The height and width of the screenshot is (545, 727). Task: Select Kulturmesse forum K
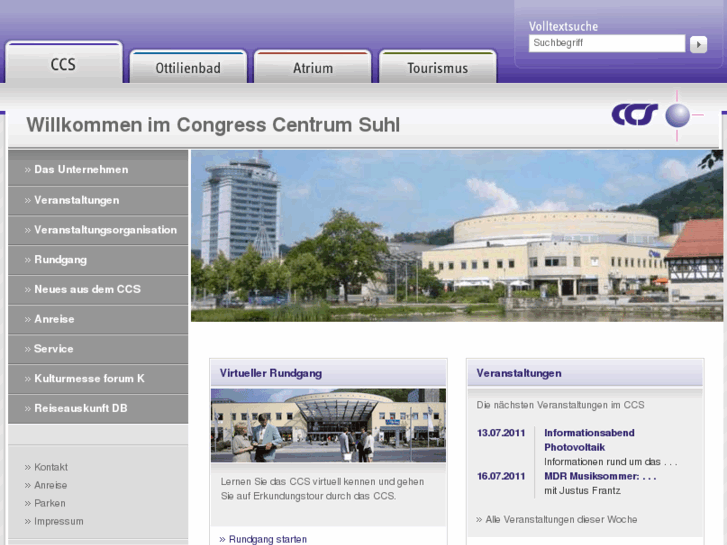(98, 378)
